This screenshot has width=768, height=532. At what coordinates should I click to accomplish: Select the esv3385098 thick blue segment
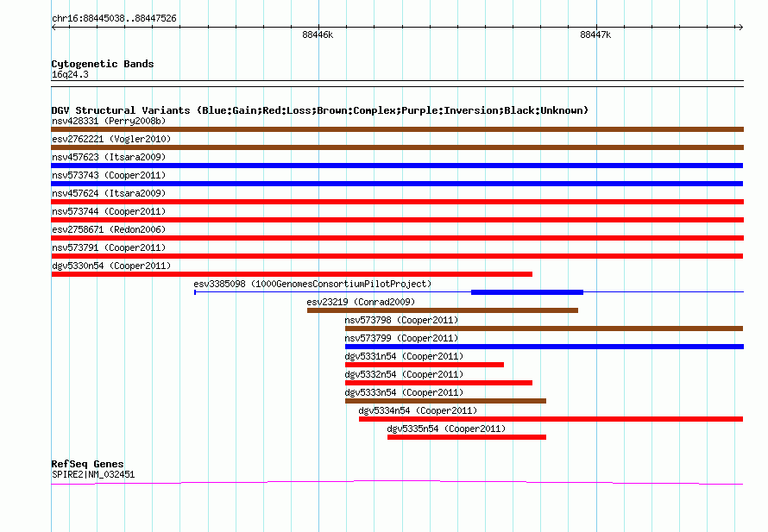[527, 292]
